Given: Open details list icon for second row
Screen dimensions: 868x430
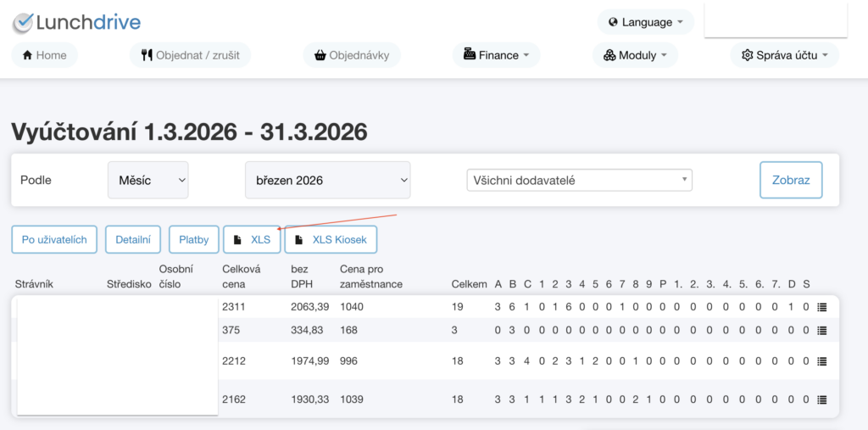Looking at the screenshot, I should 821,330.
